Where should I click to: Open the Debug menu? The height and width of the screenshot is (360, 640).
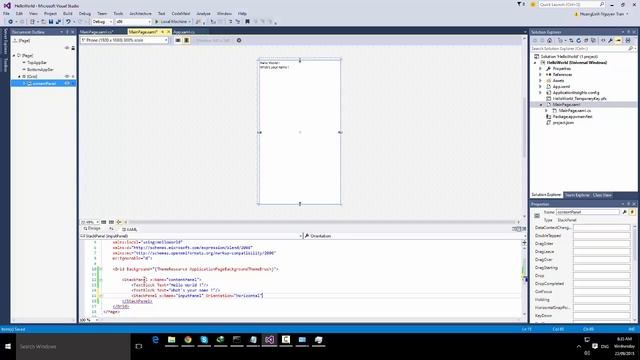click(85, 13)
